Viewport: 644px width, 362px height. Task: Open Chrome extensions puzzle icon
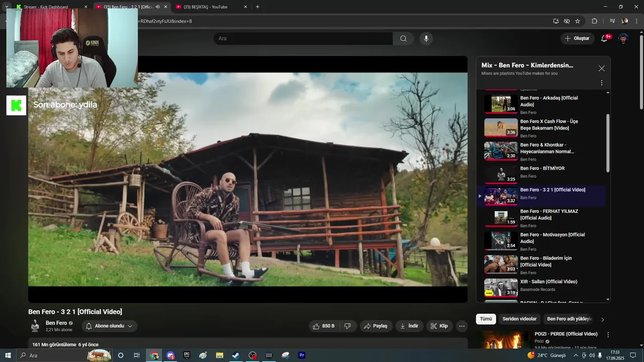pos(594,21)
